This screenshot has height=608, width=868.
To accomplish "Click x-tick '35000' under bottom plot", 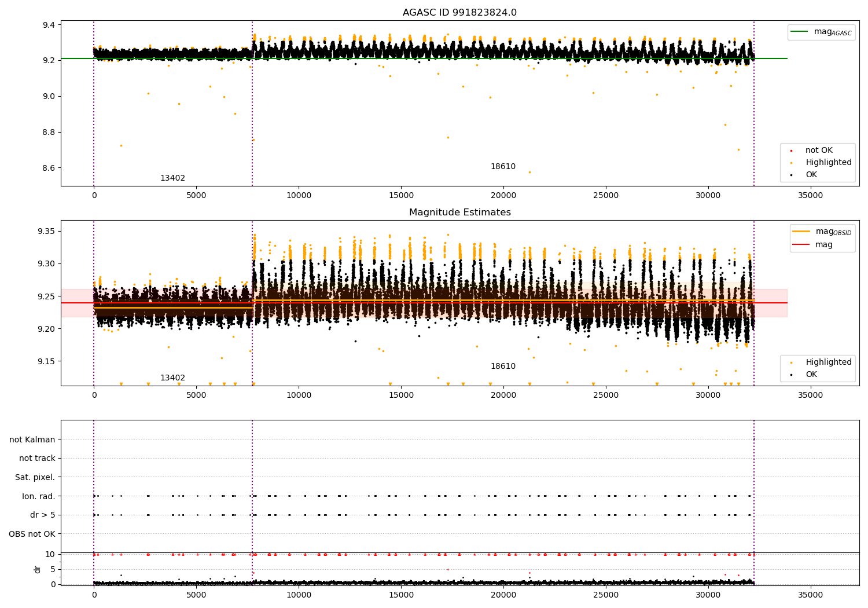I will 810,595.
